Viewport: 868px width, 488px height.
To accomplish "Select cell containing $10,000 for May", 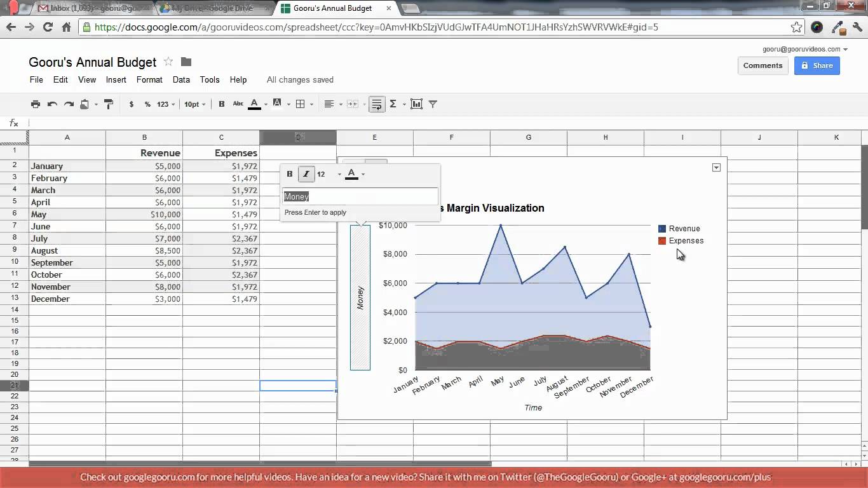I will pos(144,215).
